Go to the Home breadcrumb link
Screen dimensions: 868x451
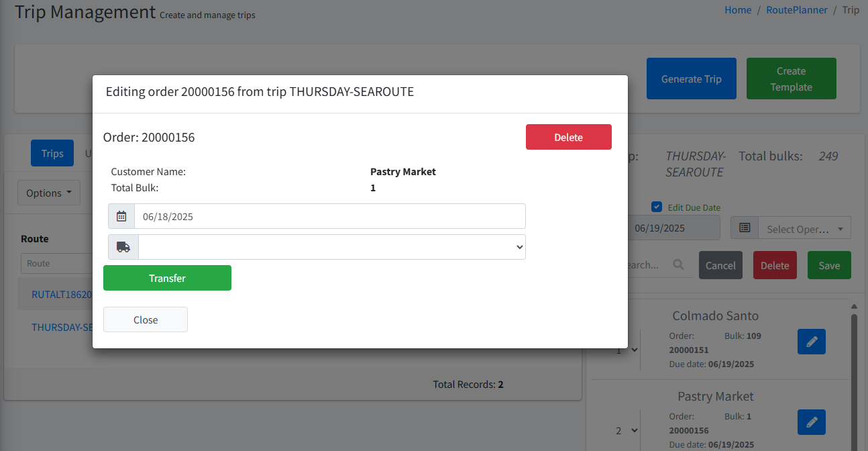[x=738, y=10]
